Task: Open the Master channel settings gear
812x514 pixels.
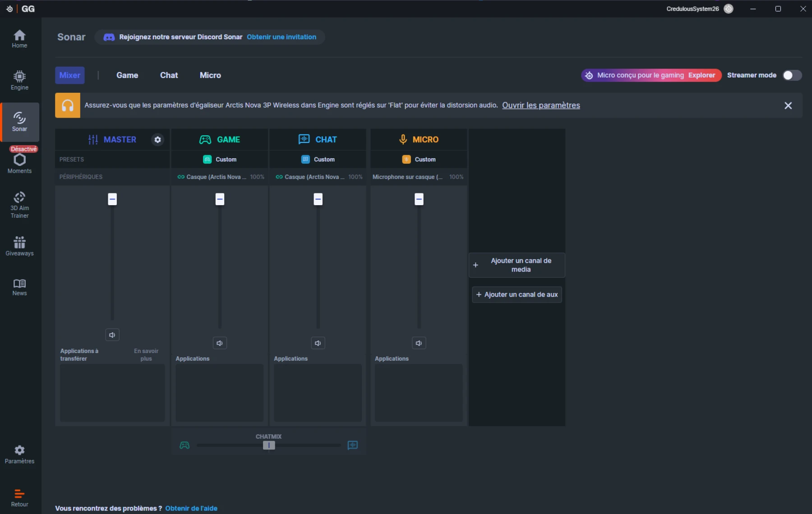Action: point(157,139)
